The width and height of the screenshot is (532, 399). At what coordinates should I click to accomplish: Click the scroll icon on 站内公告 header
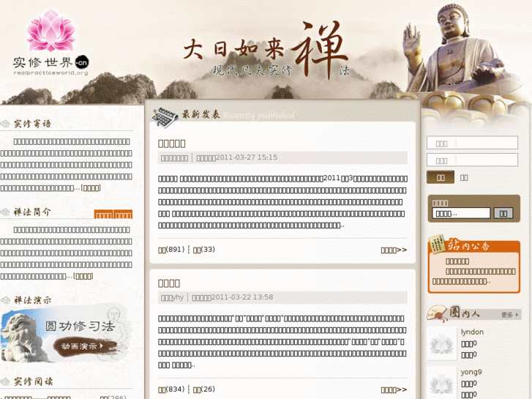pyautogui.click(x=438, y=244)
